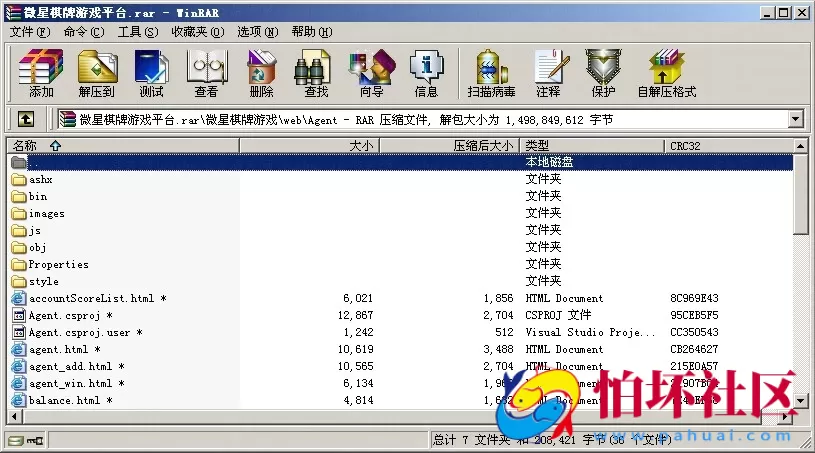815x453 pixels.
Task: Select the balance.html file row
Action: pos(400,400)
